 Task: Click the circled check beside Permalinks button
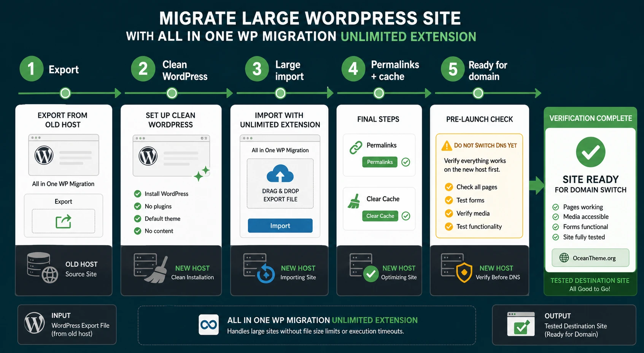pyautogui.click(x=406, y=162)
